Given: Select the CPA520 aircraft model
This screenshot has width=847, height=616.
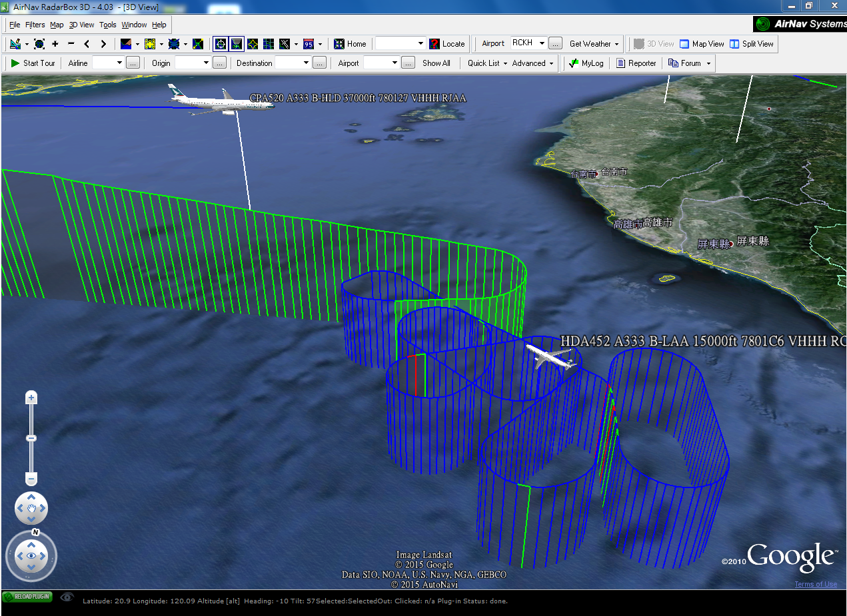Looking at the screenshot, I should (220, 101).
